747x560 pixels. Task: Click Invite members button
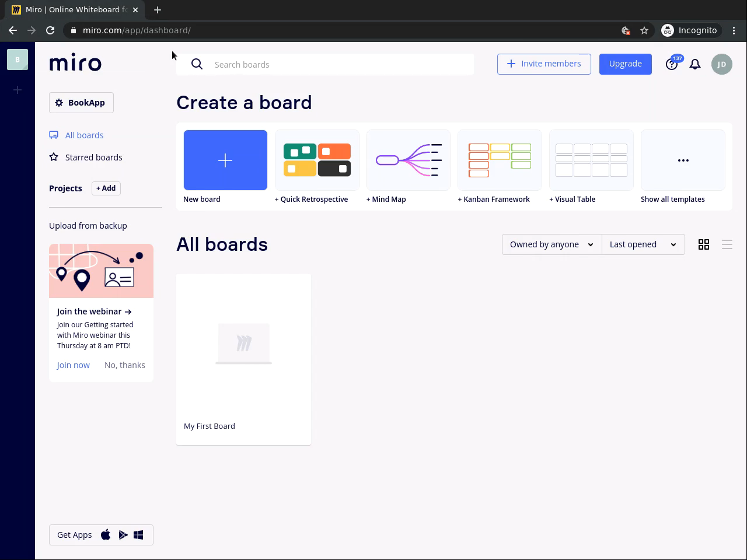pos(544,64)
